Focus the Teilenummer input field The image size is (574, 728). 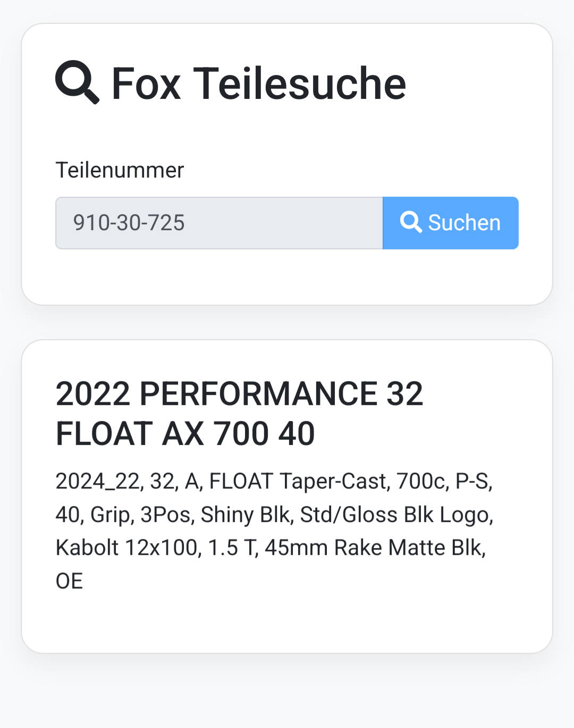(219, 223)
